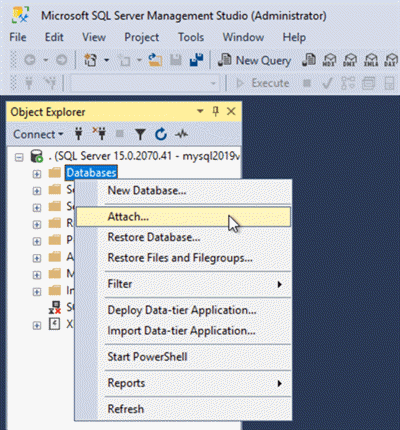Pin the Object Explorer panel
Screen dimensions: 400x430
point(216,111)
